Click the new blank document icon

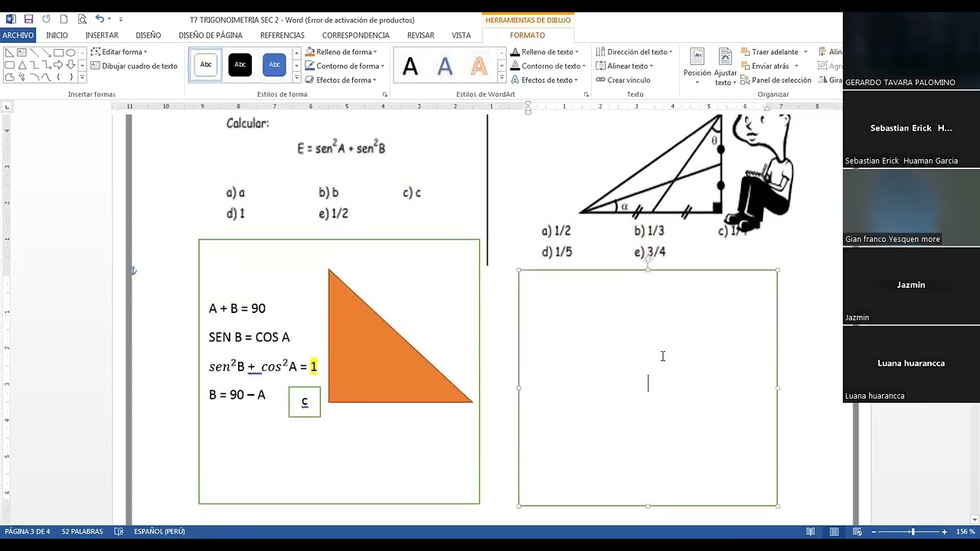pyautogui.click(x=64, y=19)
